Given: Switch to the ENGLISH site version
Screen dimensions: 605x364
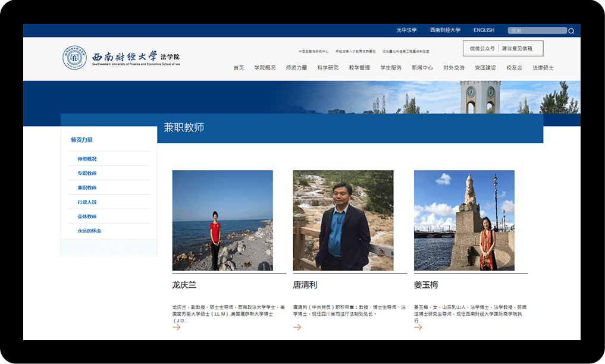Looking at the screenshot, I should click(x=484, y=30).
